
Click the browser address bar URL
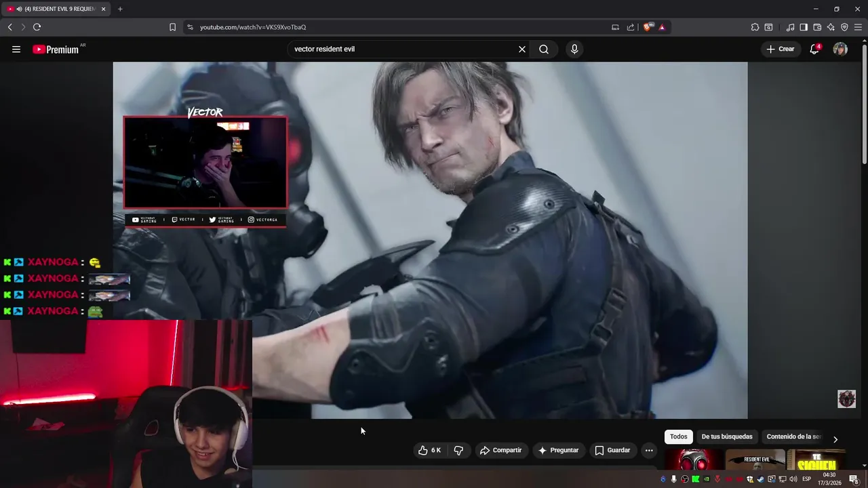point(253,27)
